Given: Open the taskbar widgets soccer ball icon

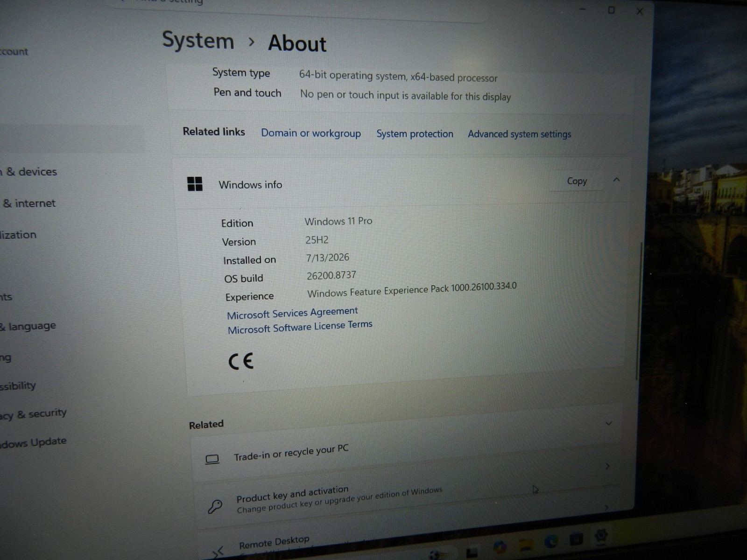Looking at the screenshot, I should click(x=435, y=555).
